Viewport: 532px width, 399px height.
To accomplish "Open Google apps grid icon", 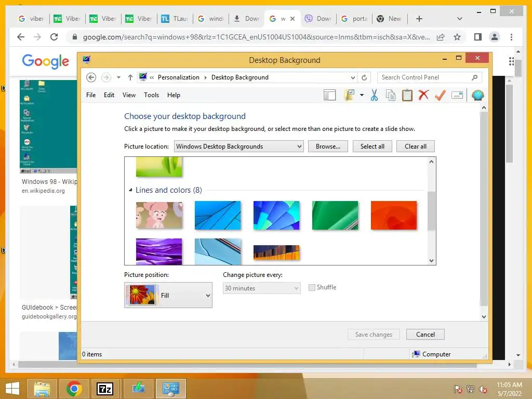I will point(511,61).
